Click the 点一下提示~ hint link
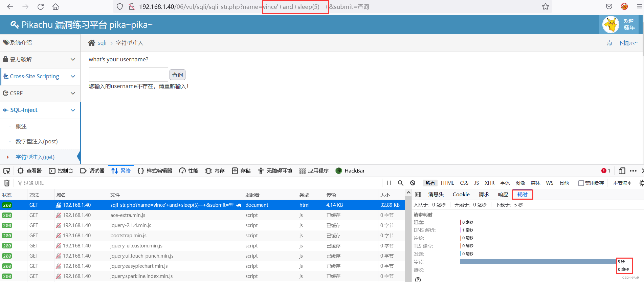Screen dimensions: 644x282 (622, 43)
